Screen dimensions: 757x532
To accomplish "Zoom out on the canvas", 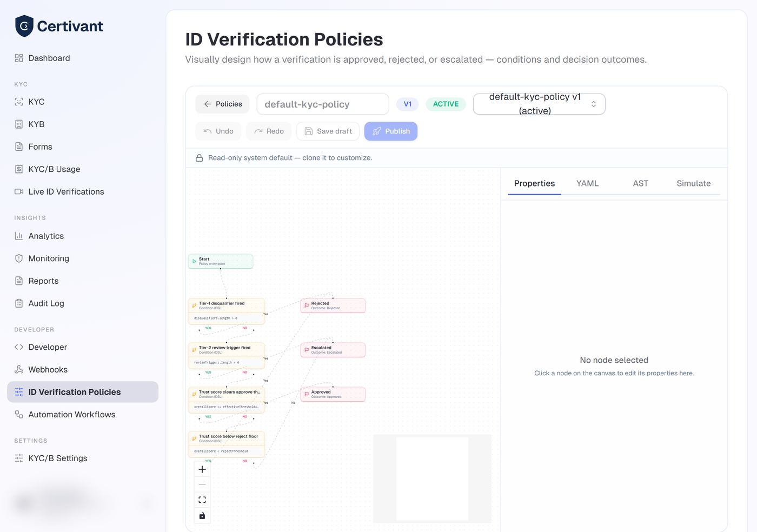I will click(x=202, y=484).
